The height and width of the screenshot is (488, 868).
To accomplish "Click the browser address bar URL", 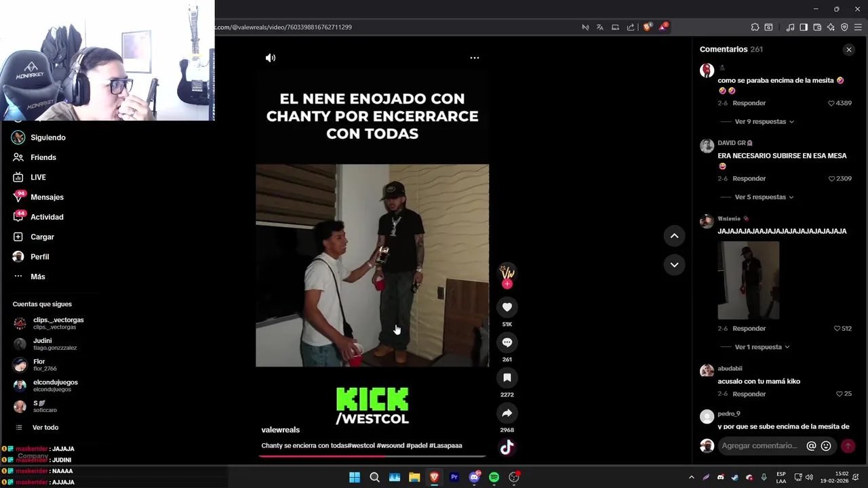I will (283, 27).
